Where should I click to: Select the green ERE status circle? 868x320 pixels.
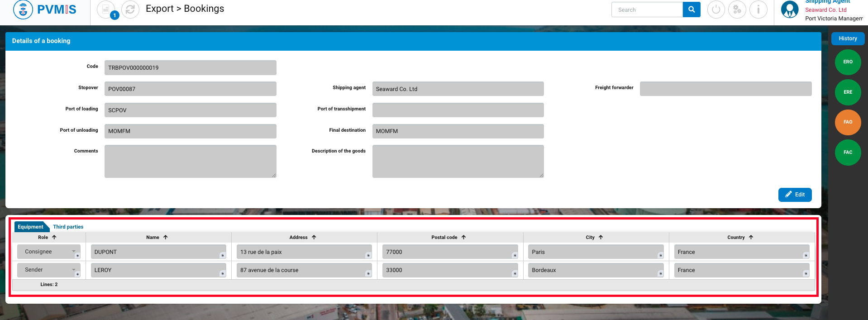coord(848,92)
